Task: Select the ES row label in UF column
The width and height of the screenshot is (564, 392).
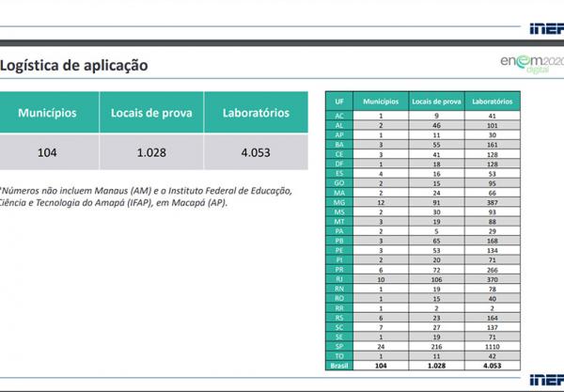Action: pos(339,174)
